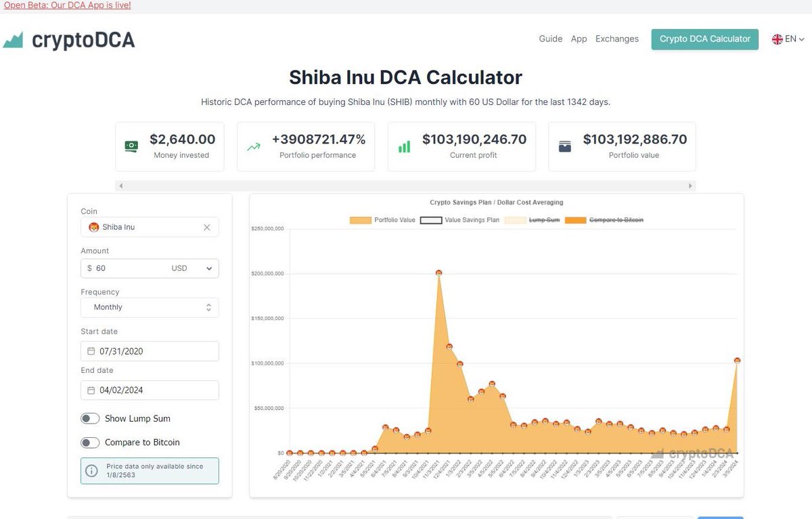Image resolution: width=812 pixels, height=519 pixels.
Task: Click the Crypto DCA Calculator button
Action: pyautogui.click(x=705, y=39)
